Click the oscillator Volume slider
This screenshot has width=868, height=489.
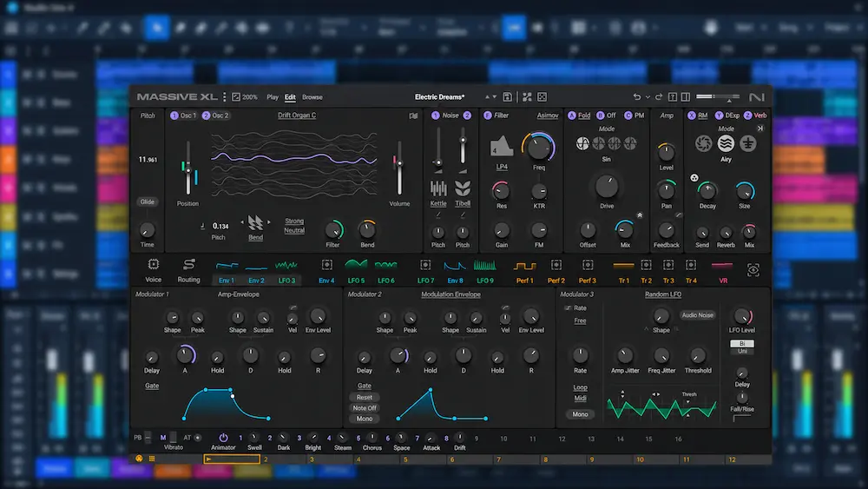399,169
